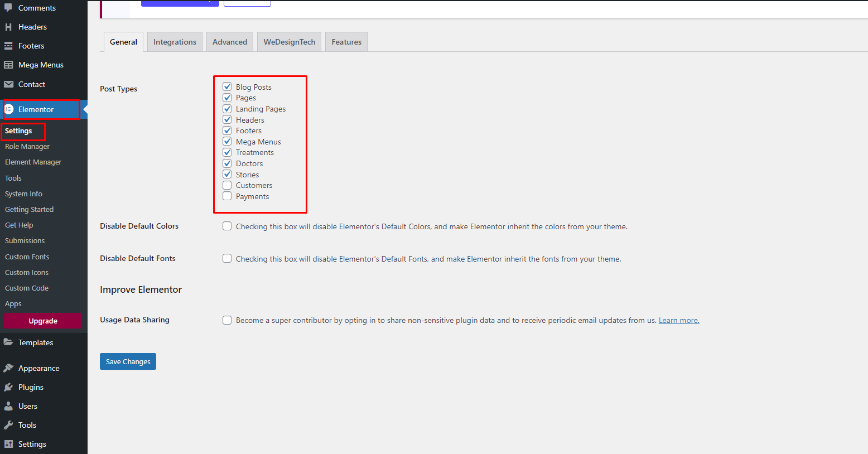
Task: Uncheck the Treatments checkbox
Action: pyautogui.click(x=227, y=152)
